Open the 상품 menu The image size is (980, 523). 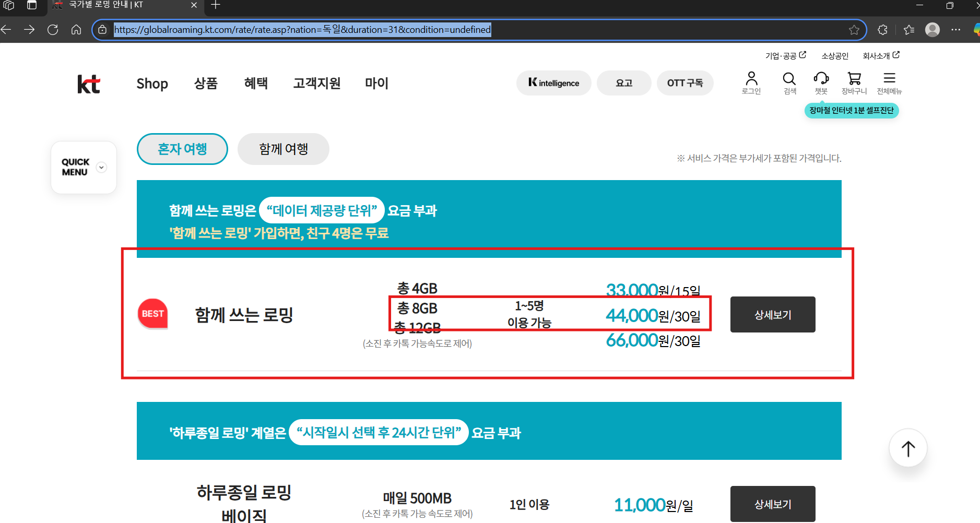point(206,84)
